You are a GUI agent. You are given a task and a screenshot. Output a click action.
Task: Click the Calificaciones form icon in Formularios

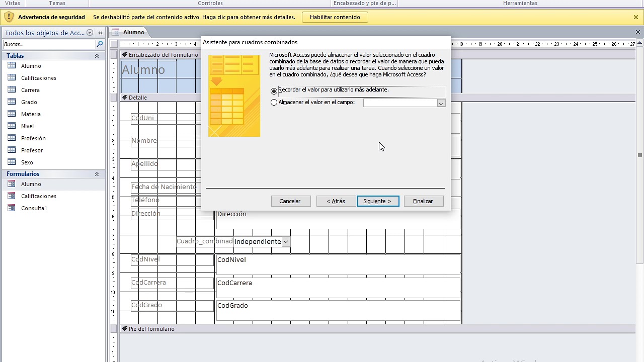12,196
